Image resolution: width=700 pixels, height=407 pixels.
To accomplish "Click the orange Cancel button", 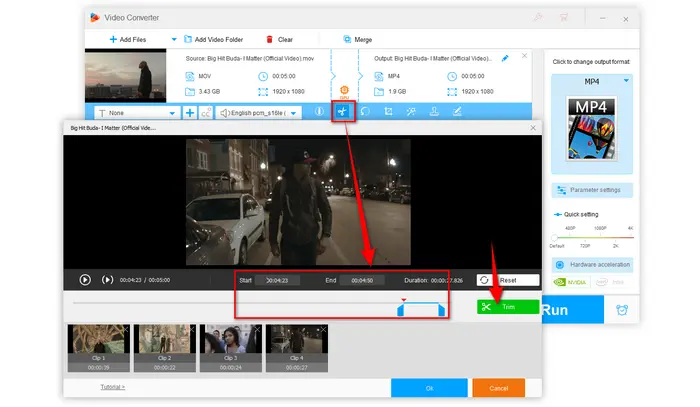I will coord(498,388).
